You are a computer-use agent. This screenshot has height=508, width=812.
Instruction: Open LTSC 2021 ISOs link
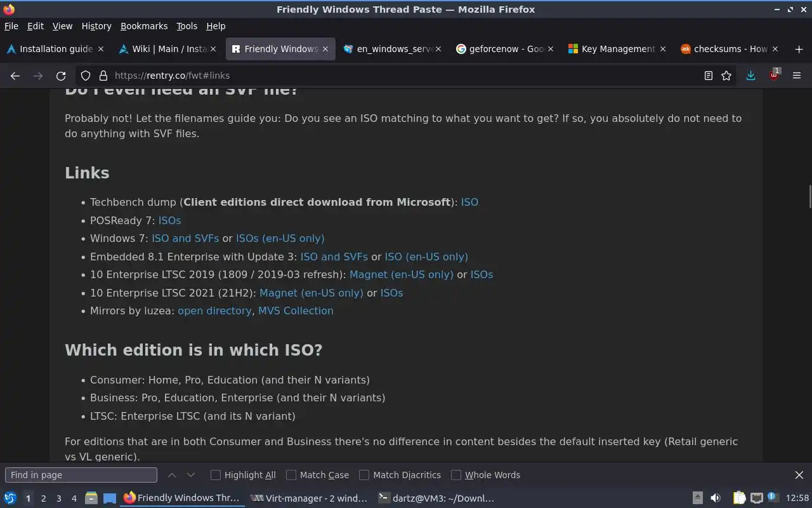click(391, 293)
